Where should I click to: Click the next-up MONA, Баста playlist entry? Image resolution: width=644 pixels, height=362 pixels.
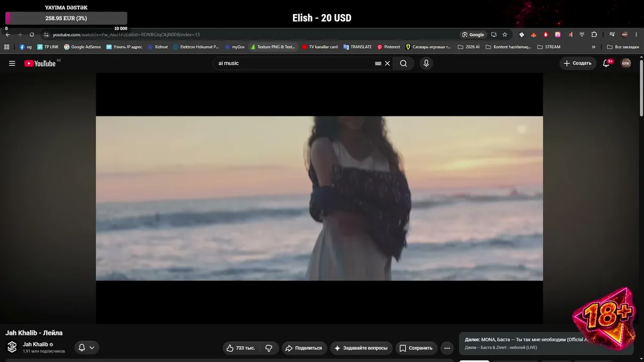coord(526,343)
